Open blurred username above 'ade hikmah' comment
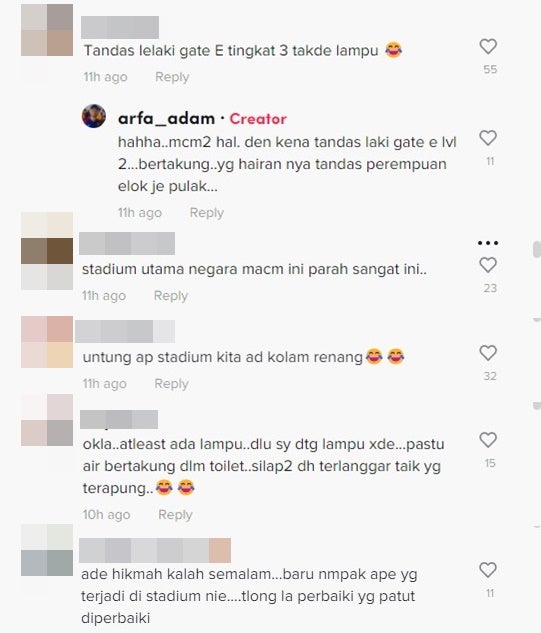 click(155, 550)
